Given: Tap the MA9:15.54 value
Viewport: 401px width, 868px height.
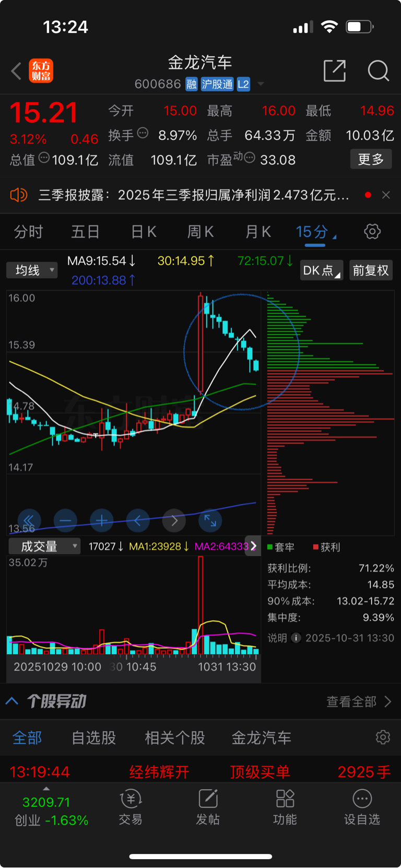Looking at the screenshot, I should 101,260.
